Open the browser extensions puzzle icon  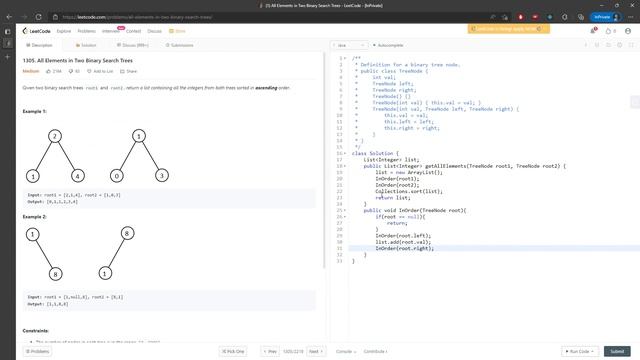(565, 17)
